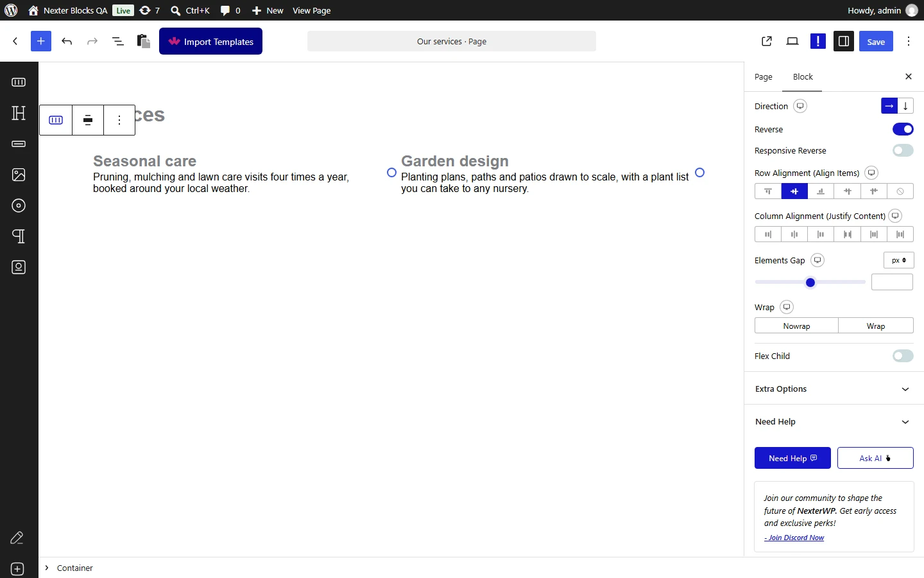The image size is (924, 578).
Task: Set Row Alignment to bottom (flex end)
Action: 821,191
